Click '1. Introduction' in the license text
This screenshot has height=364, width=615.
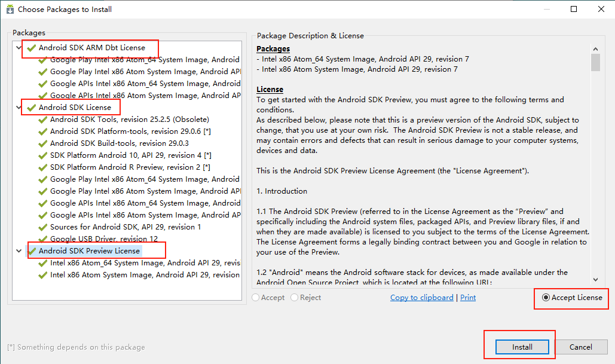click(282, 191)
